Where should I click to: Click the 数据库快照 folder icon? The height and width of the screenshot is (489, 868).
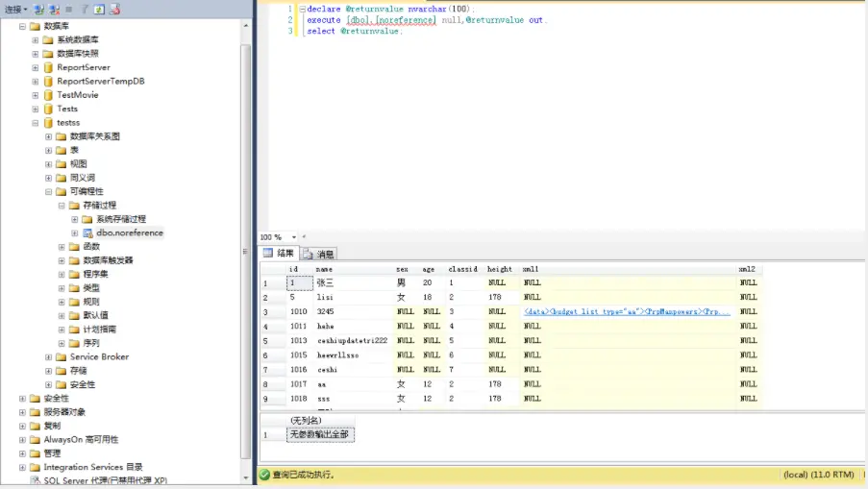tap(48, 54)
